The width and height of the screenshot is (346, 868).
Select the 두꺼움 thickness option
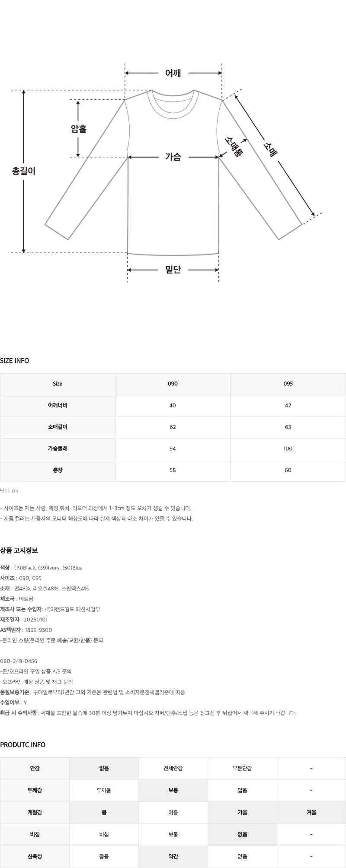(x=104, y=790)
